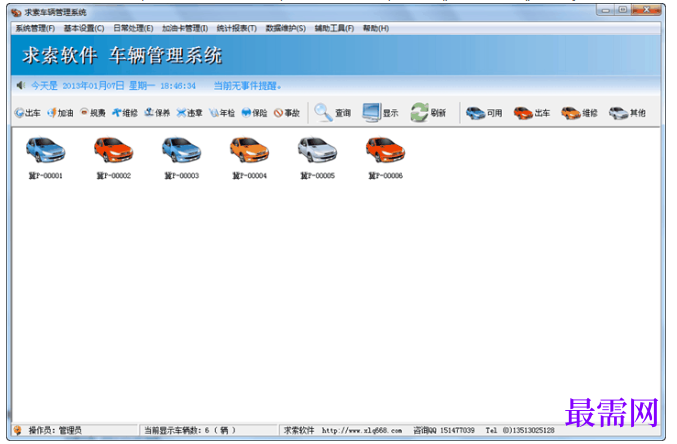Open the 违章 violation tool
The image size is (677, 444).
pyautogui.click(x=190, y=113)
